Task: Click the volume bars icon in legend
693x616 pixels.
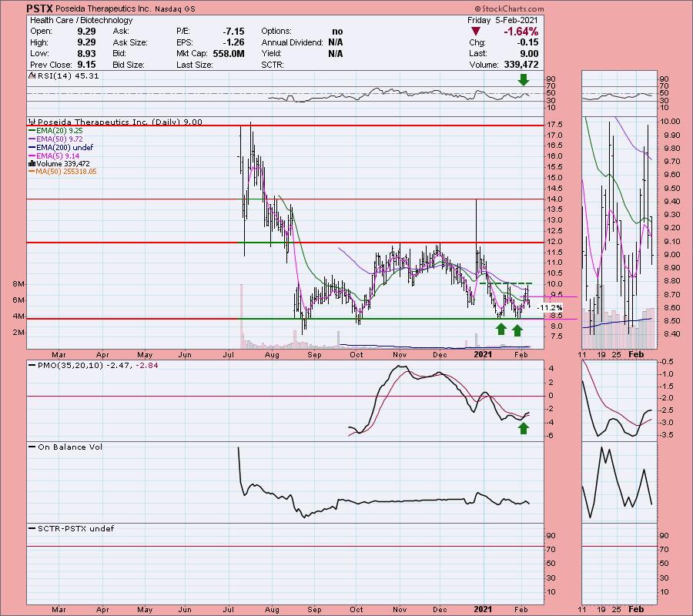Action: [32, 163]
